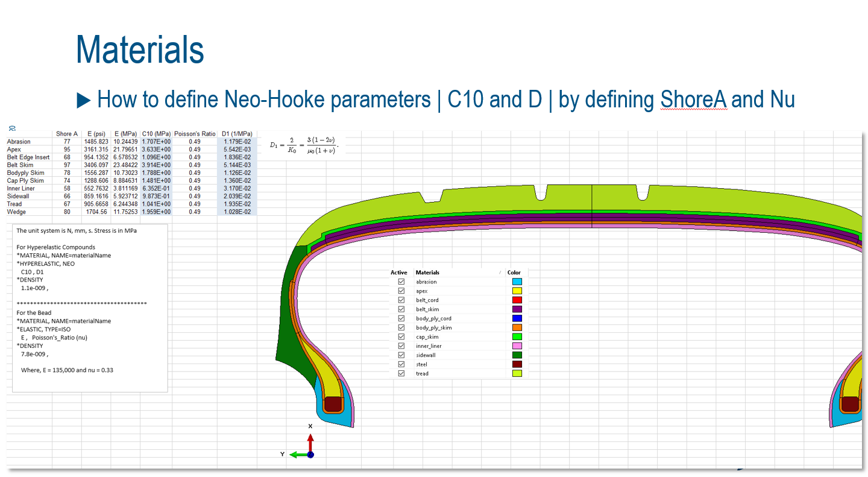
Task: Uncheck the abrasion material checkbox
Action: (x=401, y=282)
